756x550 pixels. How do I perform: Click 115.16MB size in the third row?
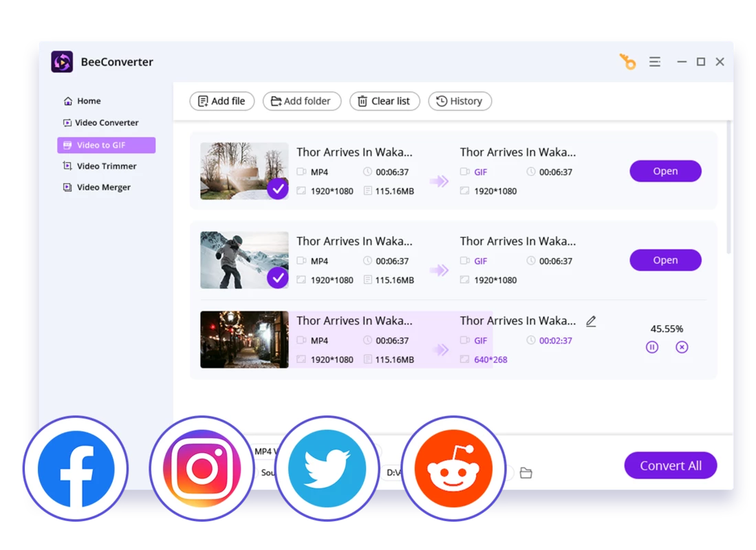coord(394,360)
